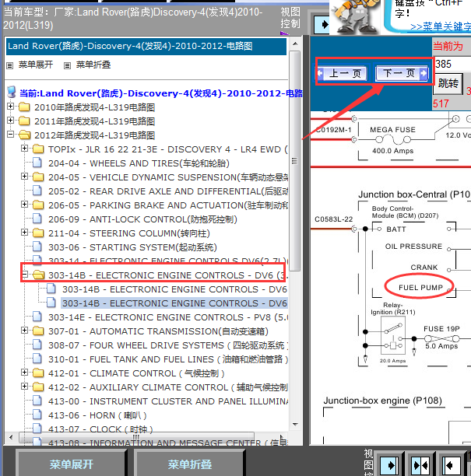Open 413-07 Clock document
The image size is (471, 476).
pos(100,429)
